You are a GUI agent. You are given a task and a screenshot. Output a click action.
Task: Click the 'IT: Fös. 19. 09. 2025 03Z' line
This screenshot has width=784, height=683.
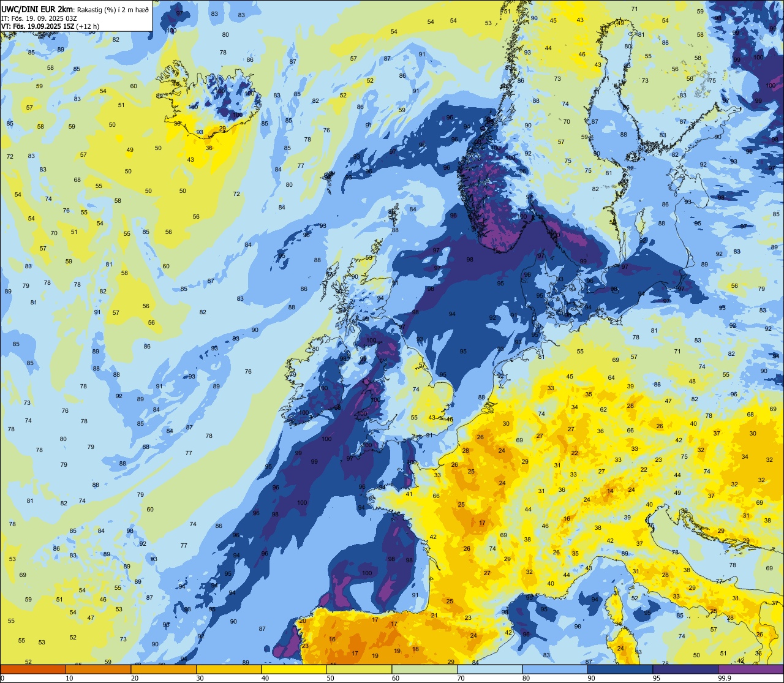coord(39,18)
